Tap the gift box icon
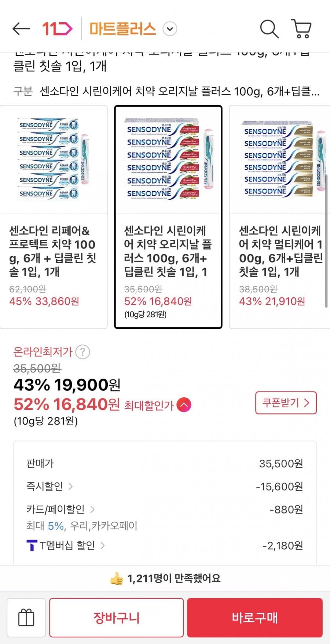330x644 pixels. click(x=26, y=618)
